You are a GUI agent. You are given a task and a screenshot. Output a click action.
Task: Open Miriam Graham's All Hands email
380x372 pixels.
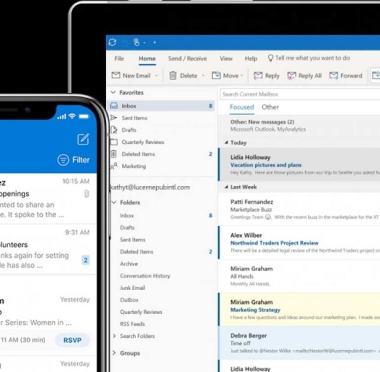tap(299, 276)
